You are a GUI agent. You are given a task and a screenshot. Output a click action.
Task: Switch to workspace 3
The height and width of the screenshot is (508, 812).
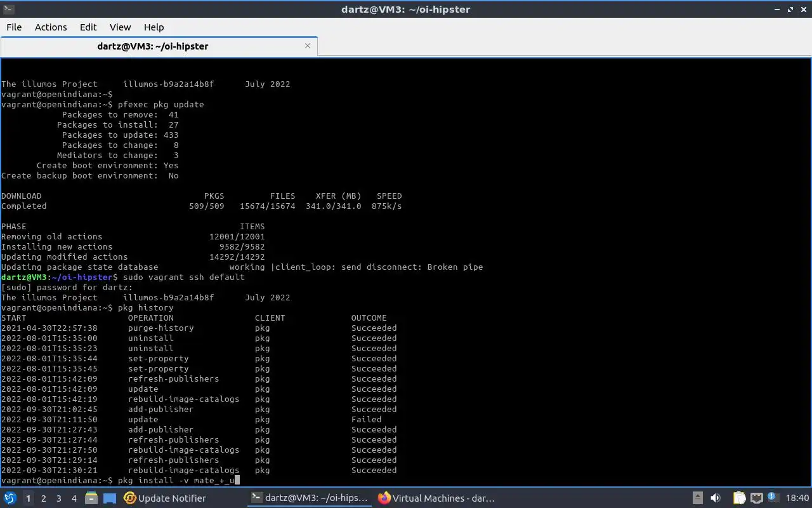click(58, 498)
